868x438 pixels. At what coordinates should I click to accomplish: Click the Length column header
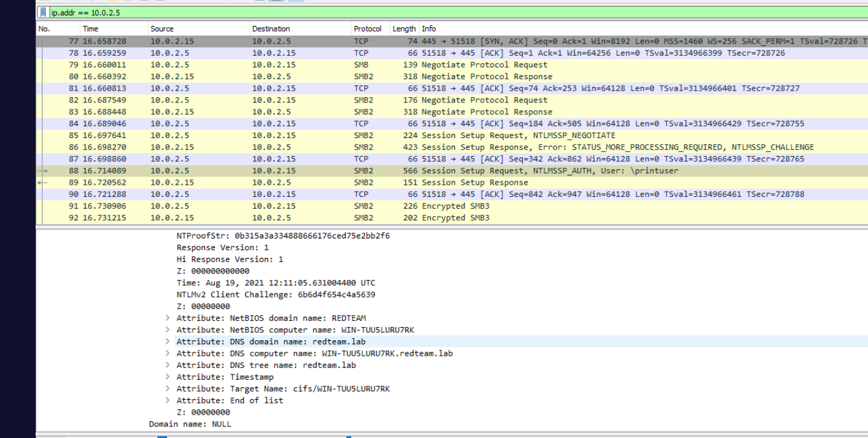pos(404,29)
